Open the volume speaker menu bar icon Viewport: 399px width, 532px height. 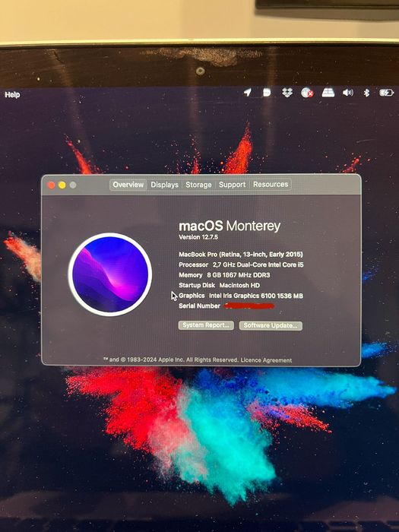(348, 92)
